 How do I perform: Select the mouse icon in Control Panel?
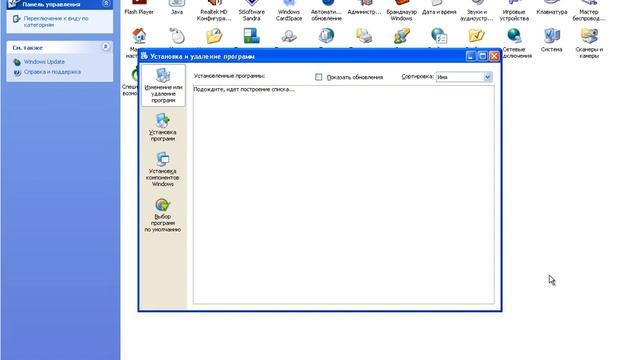pyautogui.click(x=177, y=36)
